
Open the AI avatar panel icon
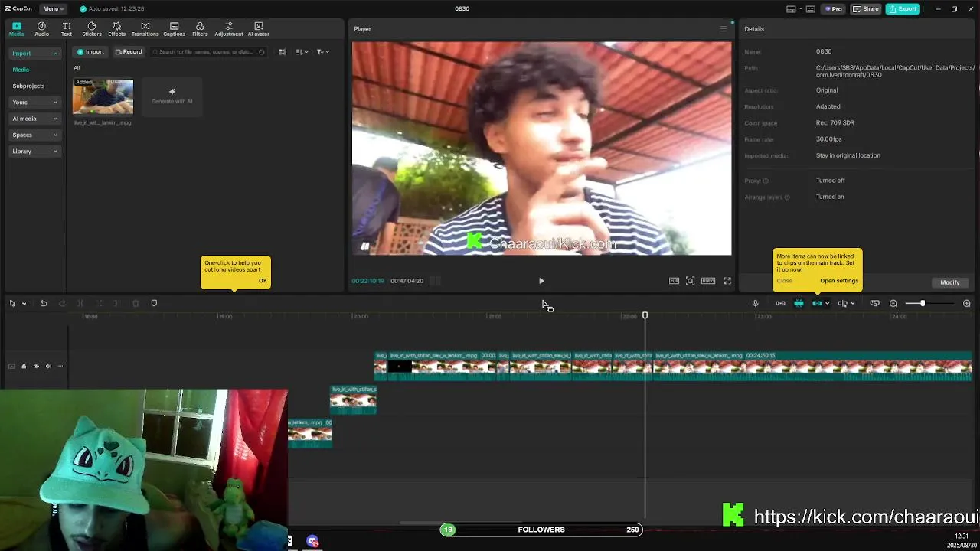(258, 29)
